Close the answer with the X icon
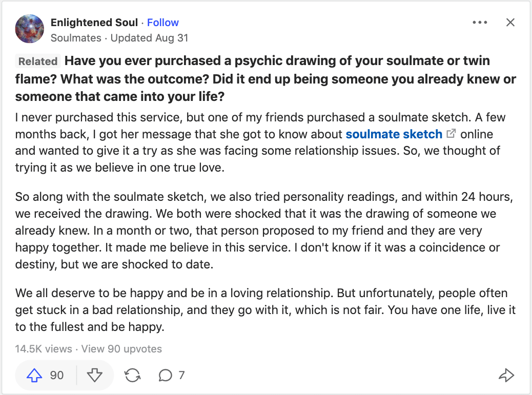Image resolution: width=532 pixels, height=395 pixels. coord(510,23)
